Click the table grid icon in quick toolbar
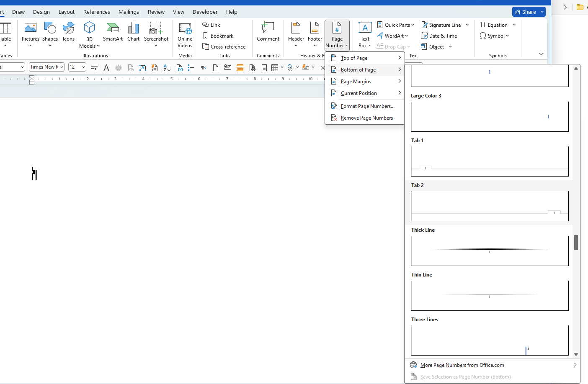Image resolution: width=588 pixels, height=384 pixels. pyautogui.click(x=275, y=67)
